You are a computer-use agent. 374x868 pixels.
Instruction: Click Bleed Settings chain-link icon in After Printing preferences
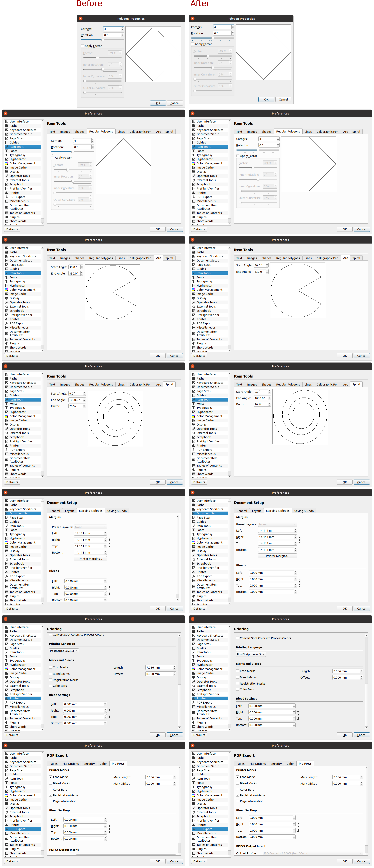[x=298, y=715]
